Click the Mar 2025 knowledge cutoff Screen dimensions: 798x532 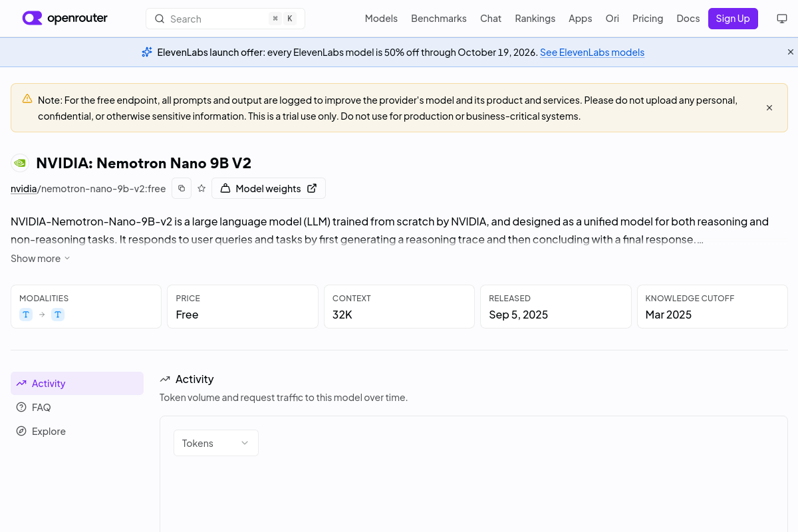[668, 315]
